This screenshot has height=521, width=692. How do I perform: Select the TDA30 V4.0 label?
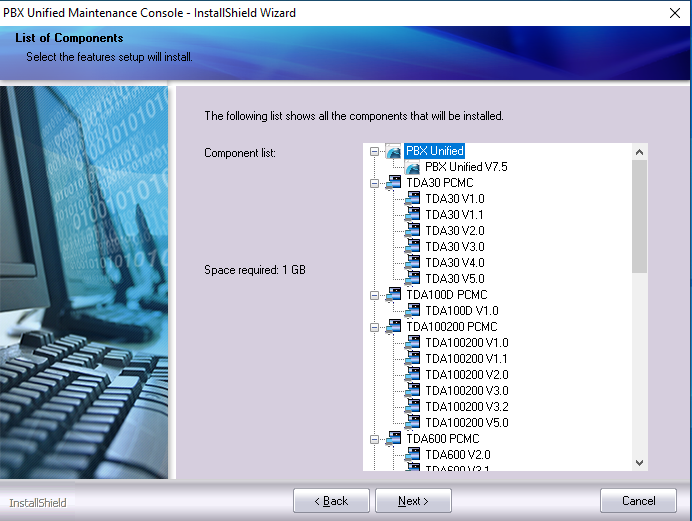tap(455, 263)
